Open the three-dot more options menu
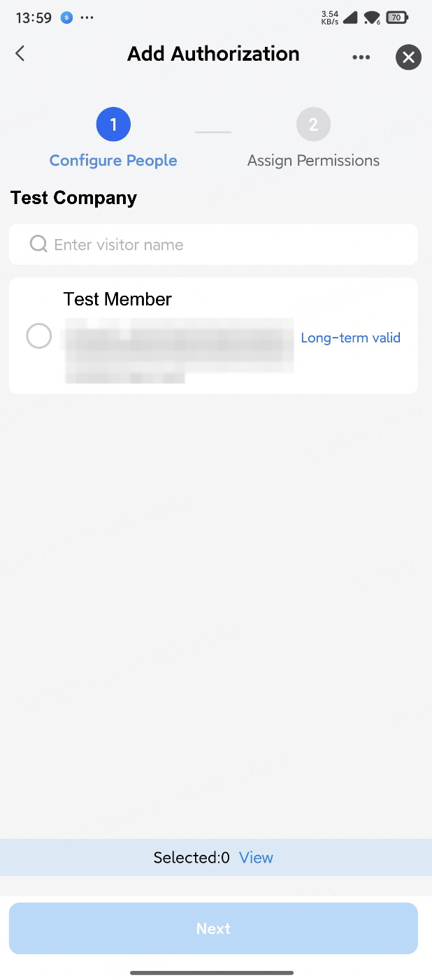432x980 pixels. 361,57
